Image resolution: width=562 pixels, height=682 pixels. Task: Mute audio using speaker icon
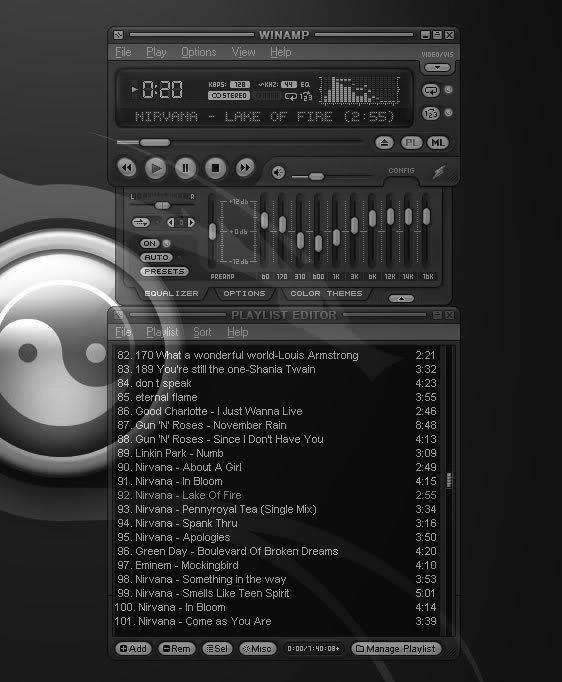[x=278, y=173]
